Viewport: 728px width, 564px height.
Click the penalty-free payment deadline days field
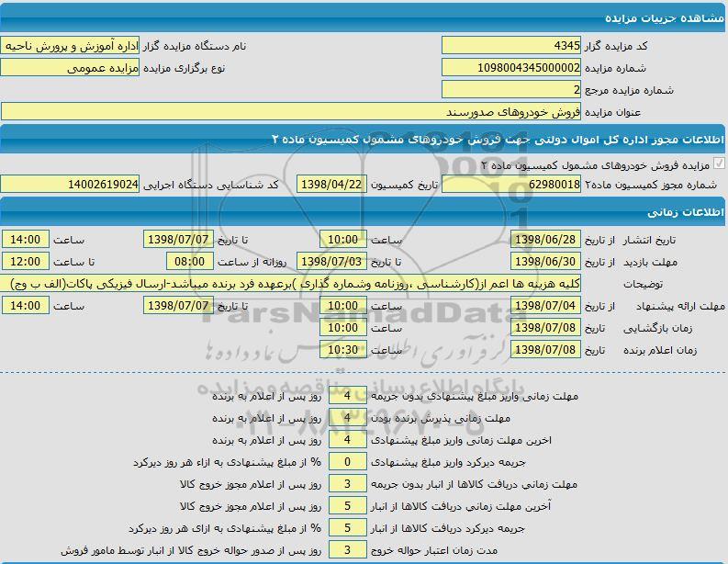click(x=347, y=395)
